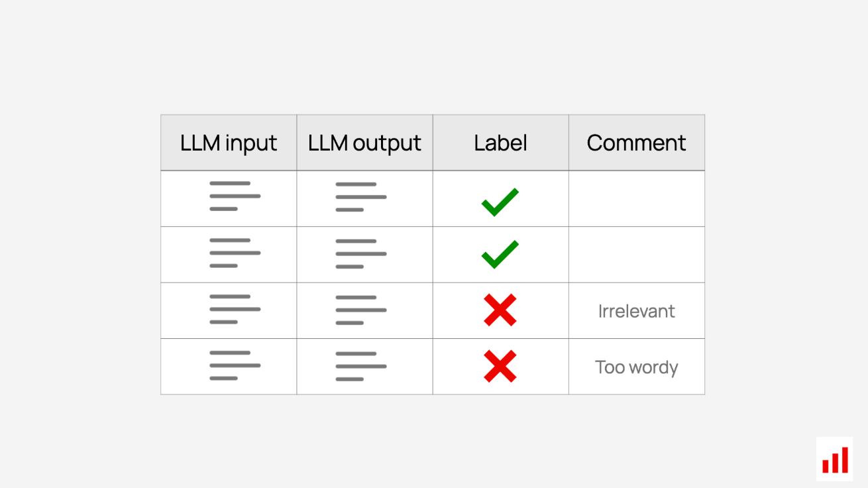Select second row LLM input text lines
This screenshot has height=488, width=868.
(235, 253)
